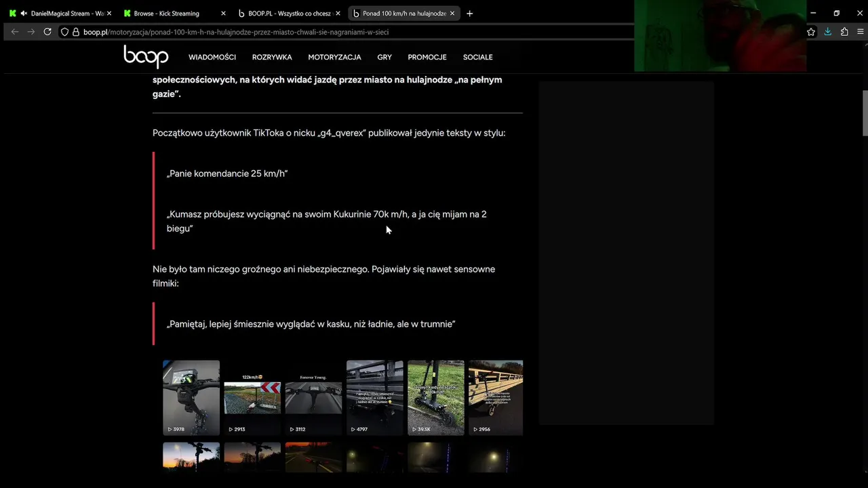868x488 pixels.
Task: Open the MOTORYZACJA menu section
Action: (334, 58)
